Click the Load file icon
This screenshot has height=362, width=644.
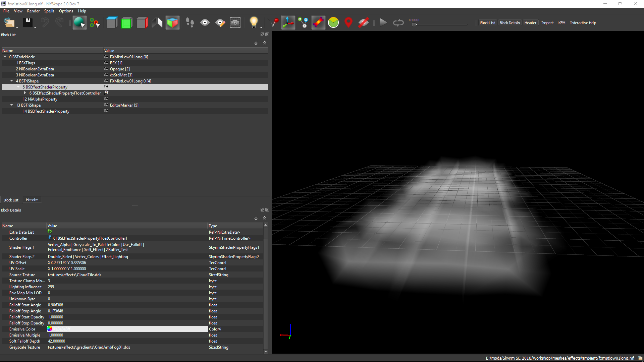point(9,23)
